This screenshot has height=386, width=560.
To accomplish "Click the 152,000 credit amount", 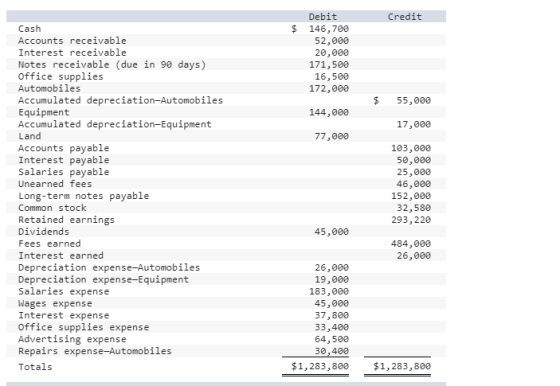I will pos(411,196).
